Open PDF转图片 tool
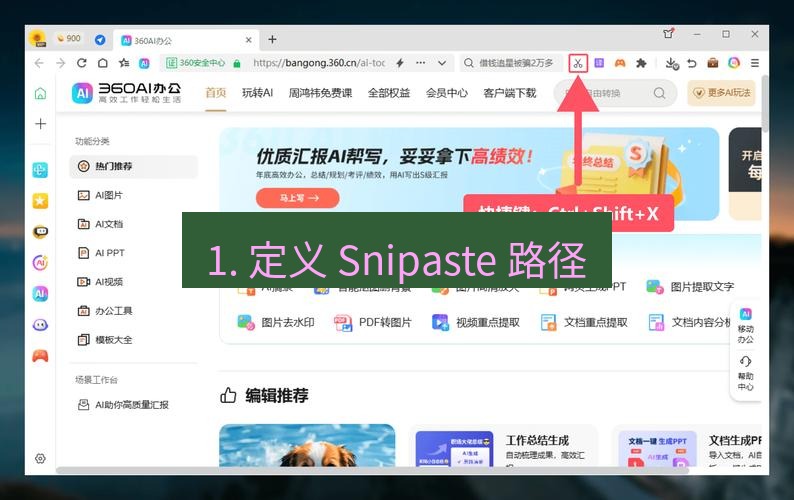Screen dimensions: 794x500 (x=373, y=322)
